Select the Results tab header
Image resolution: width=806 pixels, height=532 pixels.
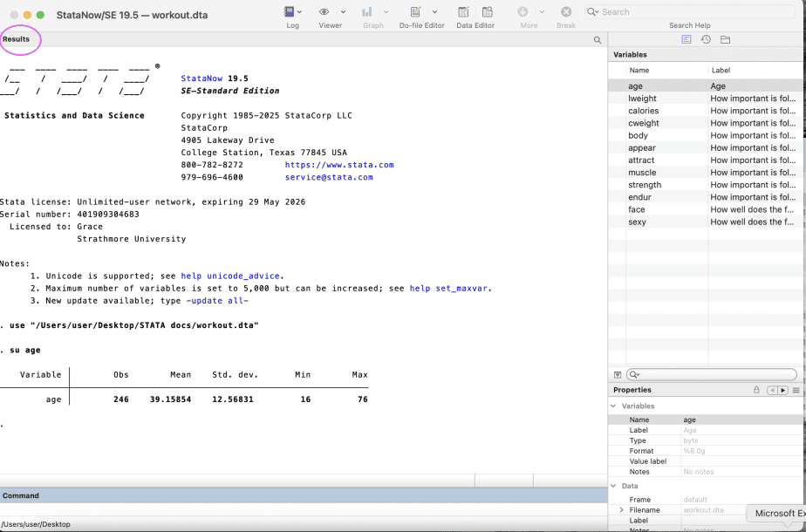pyautogui.click(x=16, y=39)
